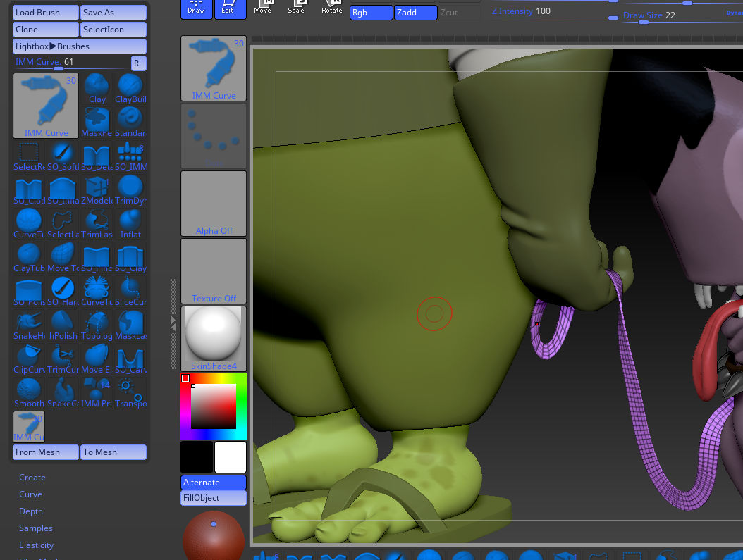Image resolution: width=743 pixels, height=560 pixels.
Task: Select the Clay brush
Action: click(x=97, y=89)
